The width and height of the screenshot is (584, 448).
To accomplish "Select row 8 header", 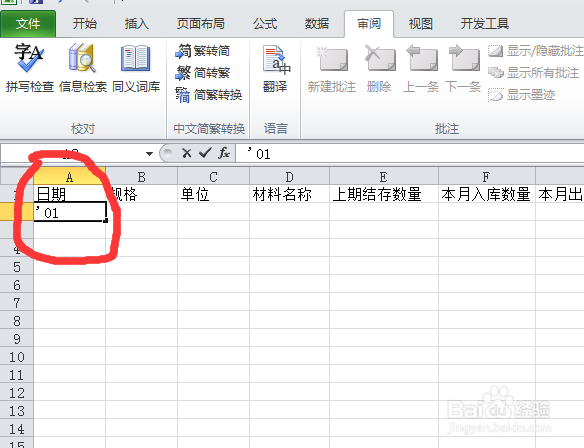I will click(x=17, y=321).
